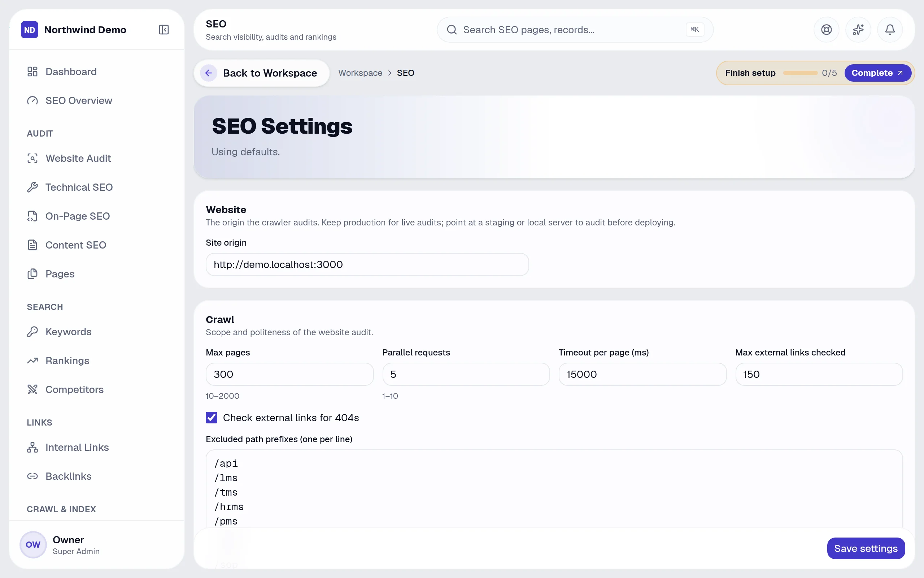Go to Technical SEO section
The image size is (924, 578).
pyautogui.click(x=97, y=187)
